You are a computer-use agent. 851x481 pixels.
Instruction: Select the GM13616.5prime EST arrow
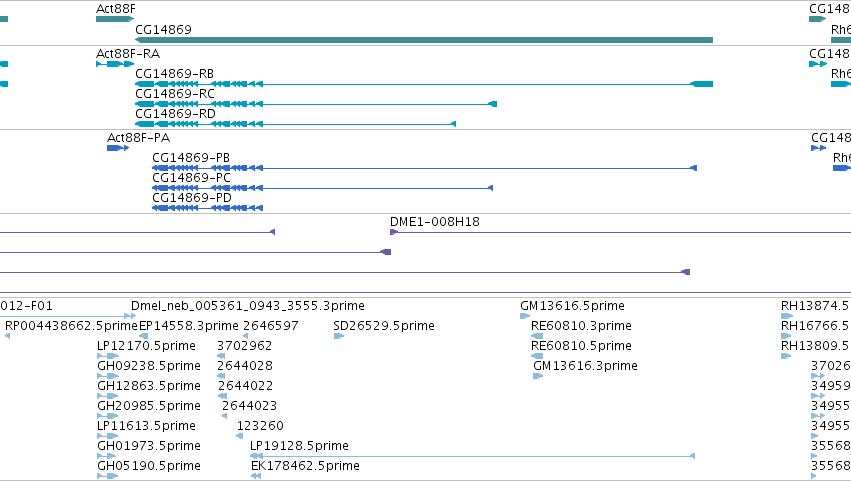(525, 316)
